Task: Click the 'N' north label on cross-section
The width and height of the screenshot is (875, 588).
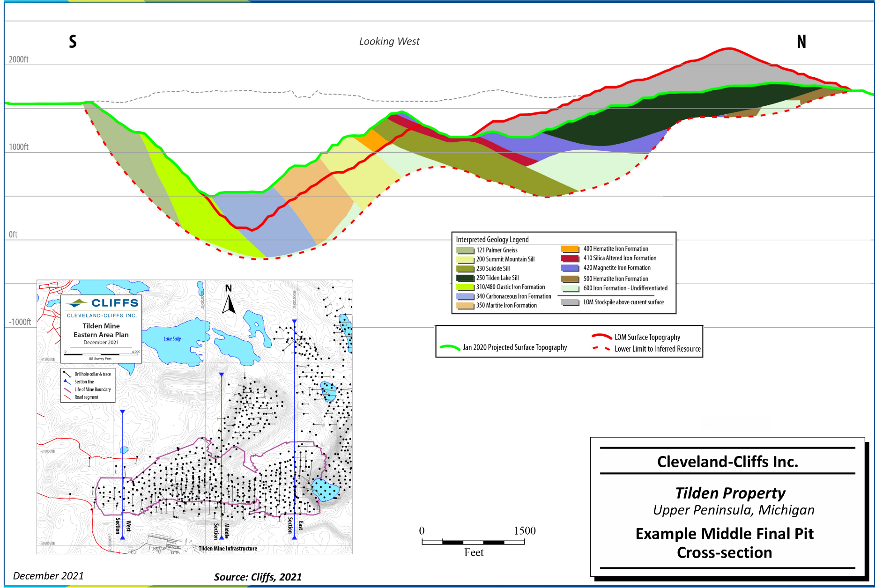Action: 801,42
